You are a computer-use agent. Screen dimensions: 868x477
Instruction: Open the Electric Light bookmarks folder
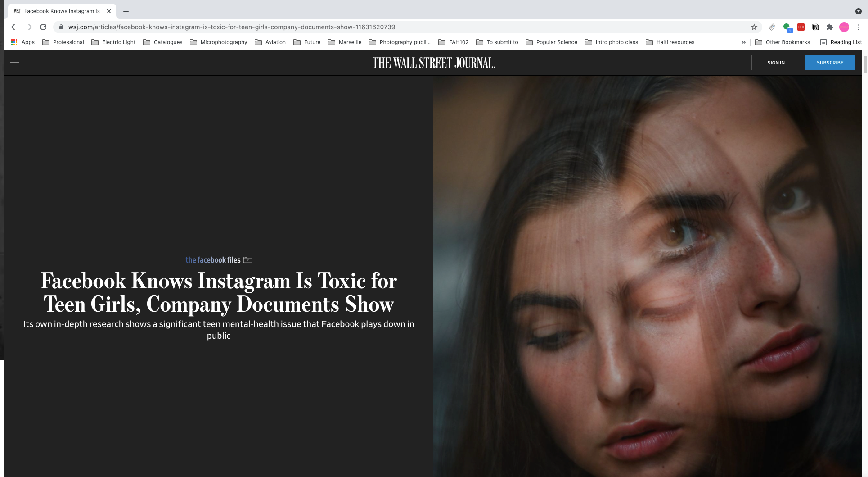click(x=113, y=42)
